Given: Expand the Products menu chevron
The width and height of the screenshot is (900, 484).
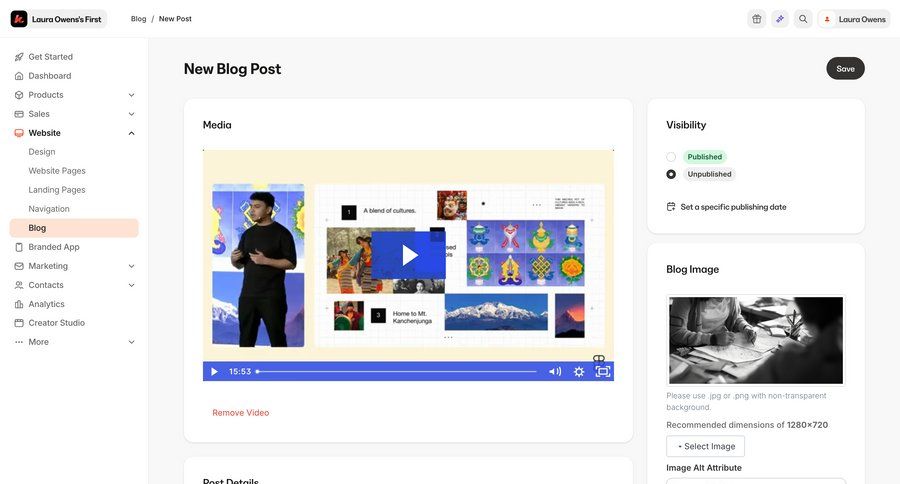Looking at the screenshot, I should [x=131, y=95].
